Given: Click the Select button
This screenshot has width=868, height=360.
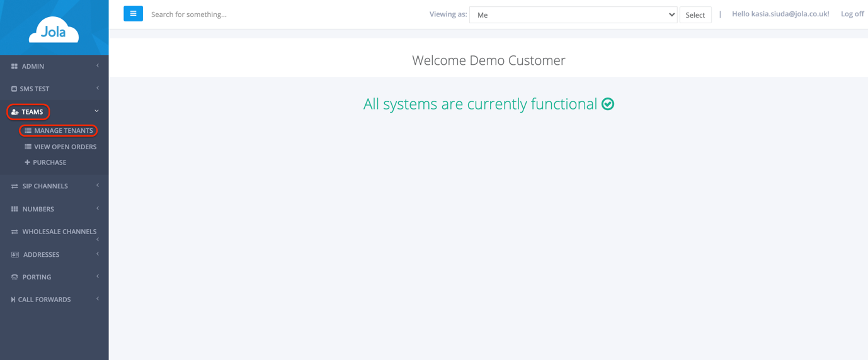Looking at the screenshot, I should pyautogui.click(x=695, y=14).
